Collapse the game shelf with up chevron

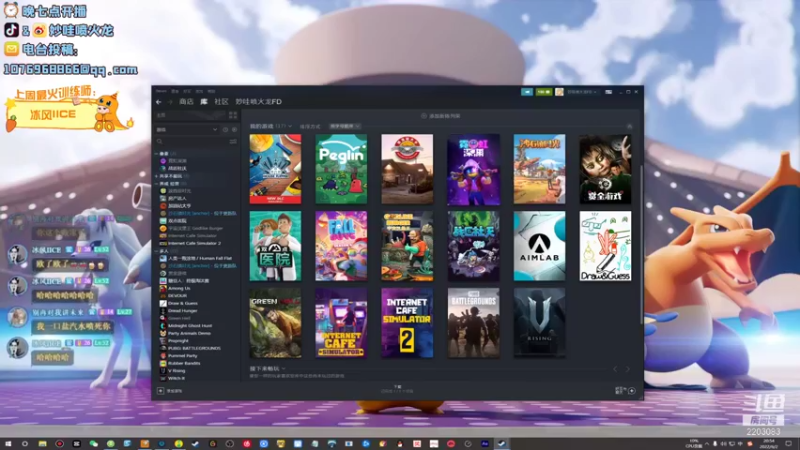(x=630, y=126)
